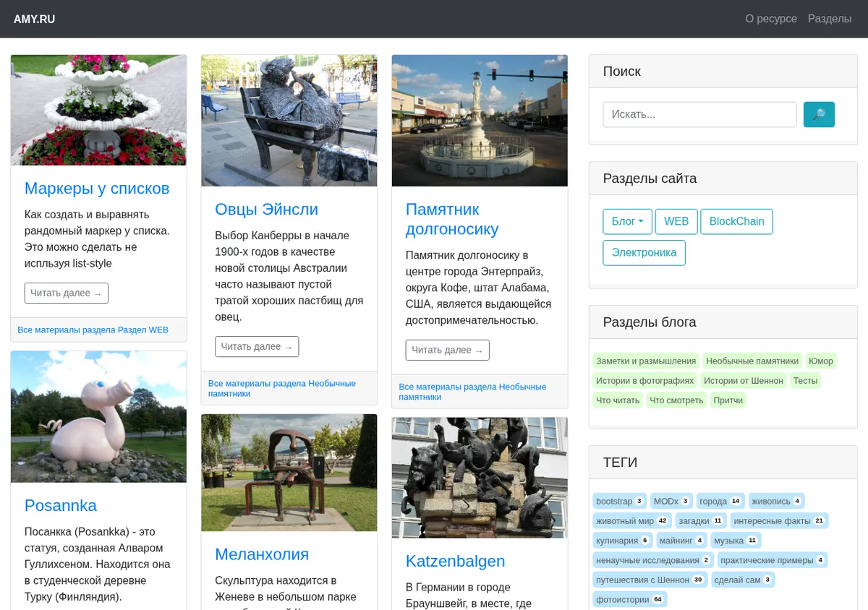This screenshot has width=868, height=610.
Task: Open the Блог dropdown section
Action: 627,221
